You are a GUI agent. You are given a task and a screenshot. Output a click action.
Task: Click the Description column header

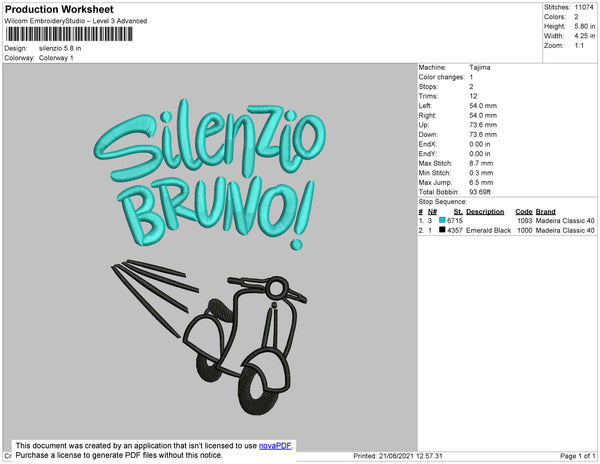click(485, 212)
